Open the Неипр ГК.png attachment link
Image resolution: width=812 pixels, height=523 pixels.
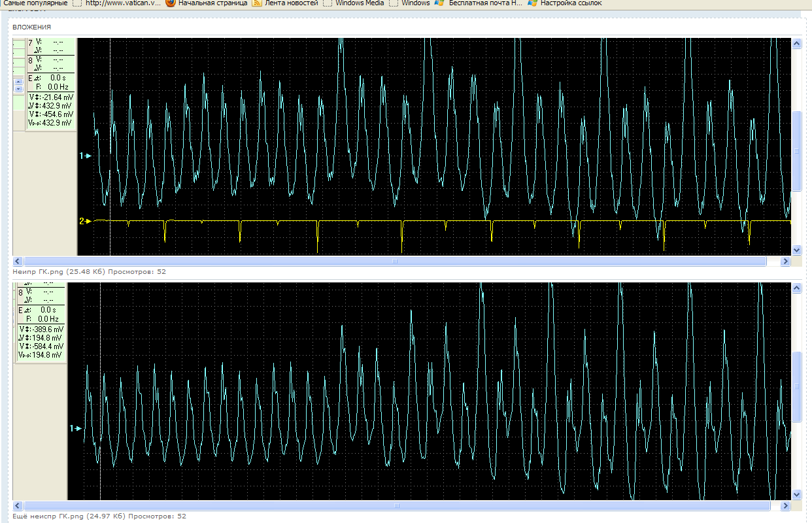(x=39, y=271)
